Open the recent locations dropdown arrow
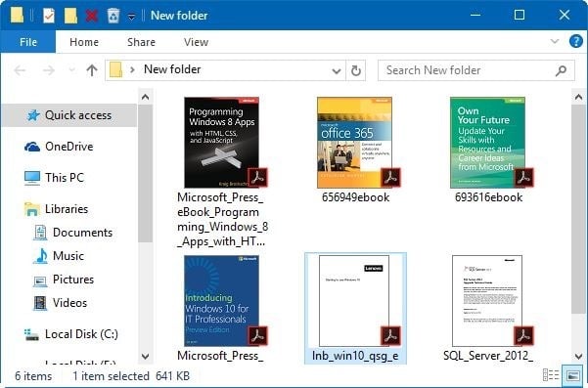 click(71, 70)
